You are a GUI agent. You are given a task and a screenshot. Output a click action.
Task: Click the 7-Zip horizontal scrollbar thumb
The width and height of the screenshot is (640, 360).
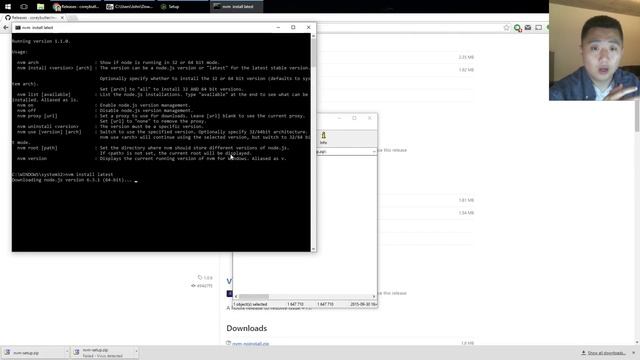pyautogui.click(x=253, y=297)
